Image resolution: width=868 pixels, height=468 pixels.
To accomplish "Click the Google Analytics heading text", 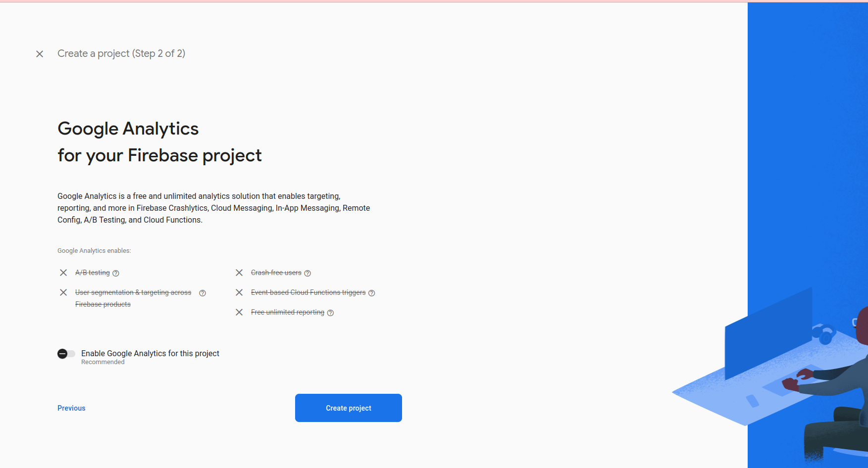I will pos(128,129).
